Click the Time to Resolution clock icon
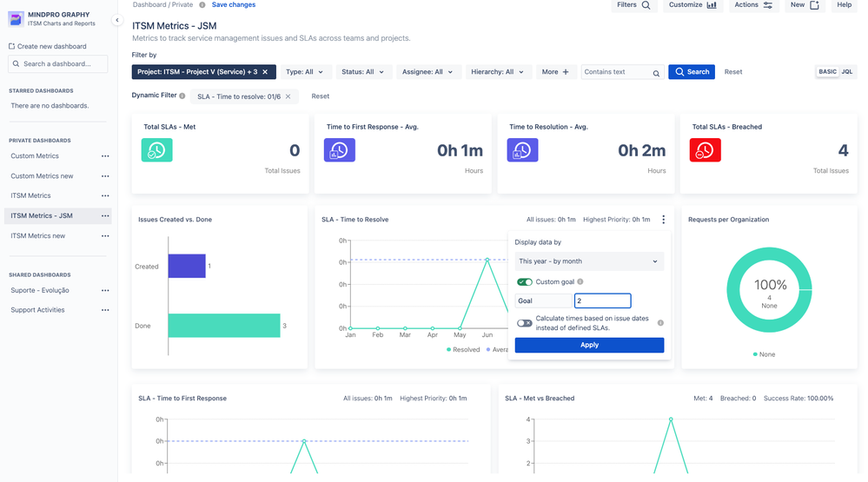The height and width of the screenshot is (482, 868). (x=522, y=150)
